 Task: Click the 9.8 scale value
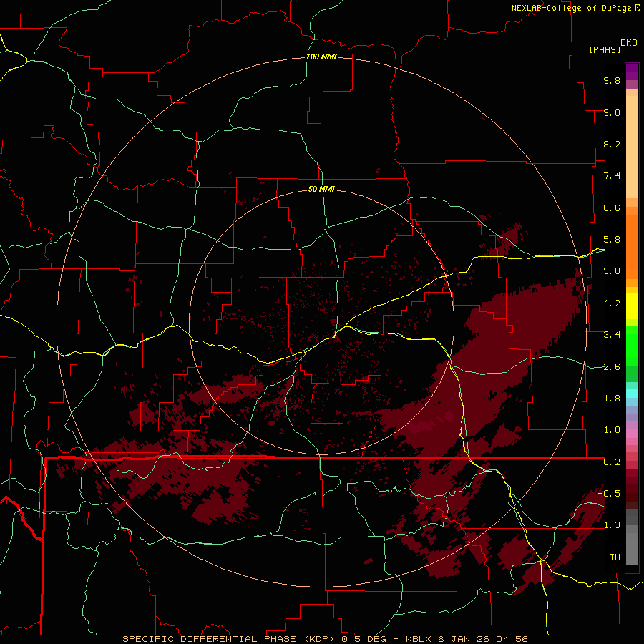(x=612, y=80)
